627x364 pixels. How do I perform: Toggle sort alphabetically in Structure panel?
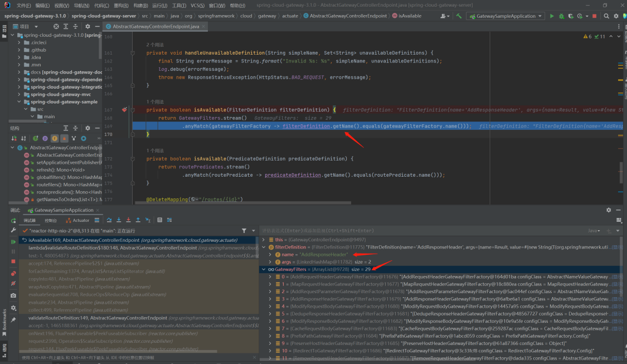pyautogui.click(x=23, y=138)
